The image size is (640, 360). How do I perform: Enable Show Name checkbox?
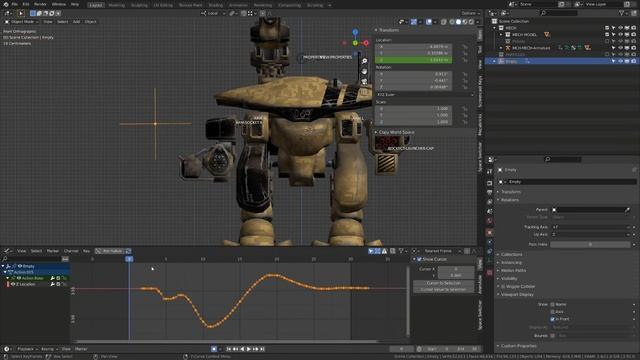(553, 304)
